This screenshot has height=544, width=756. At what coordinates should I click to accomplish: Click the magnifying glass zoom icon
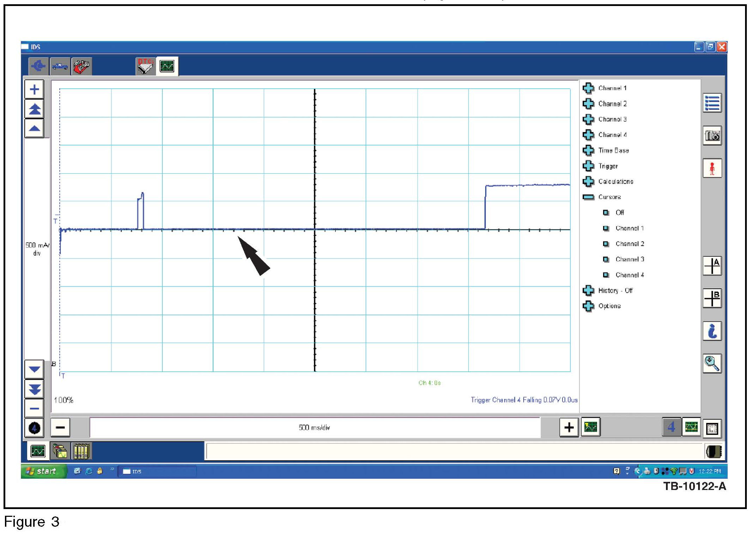coord(712,363)
